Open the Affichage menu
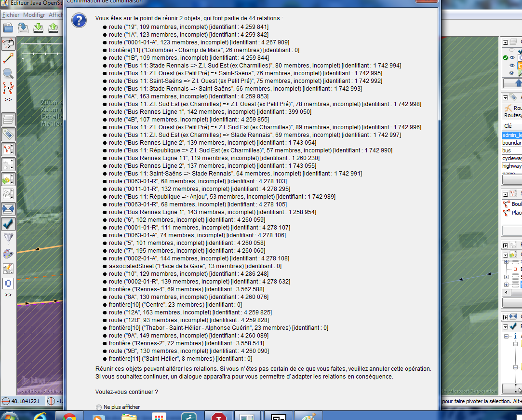522x420 pixels. [55, 15]
